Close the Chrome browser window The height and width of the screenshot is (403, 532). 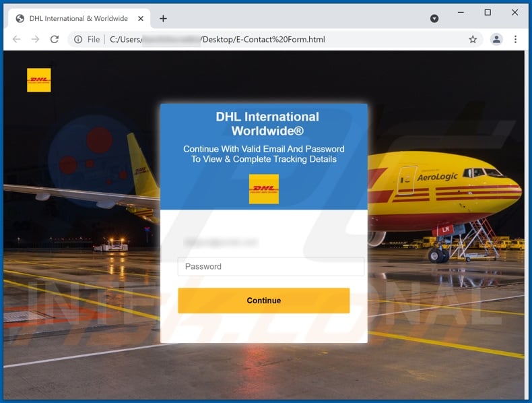(x=514, y=12)
